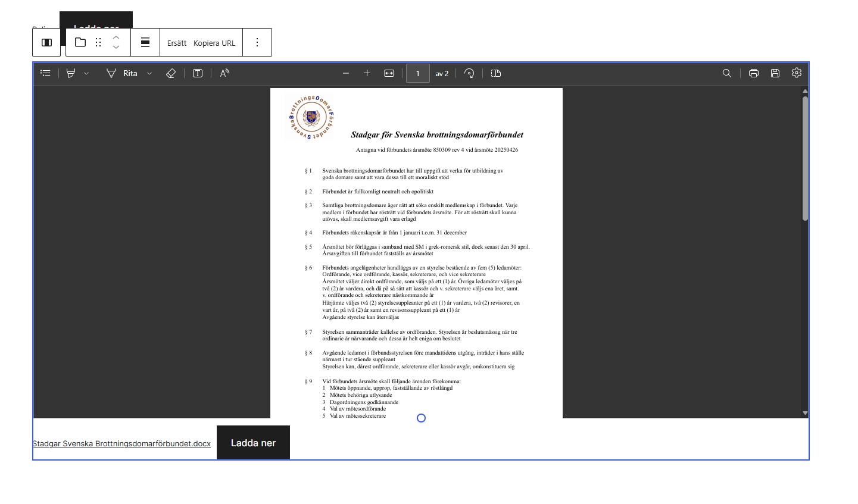Expand the Rita draw options dropdown

coord(149,73)
